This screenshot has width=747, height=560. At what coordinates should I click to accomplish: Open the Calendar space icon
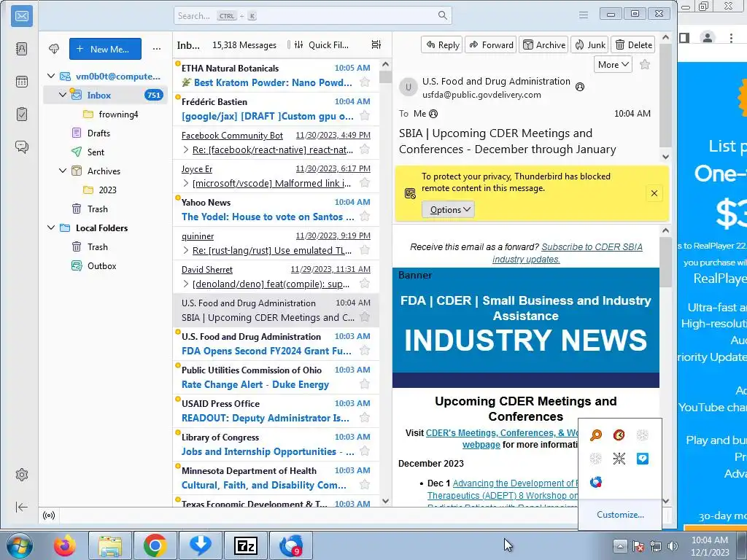[x=21, y=82]
